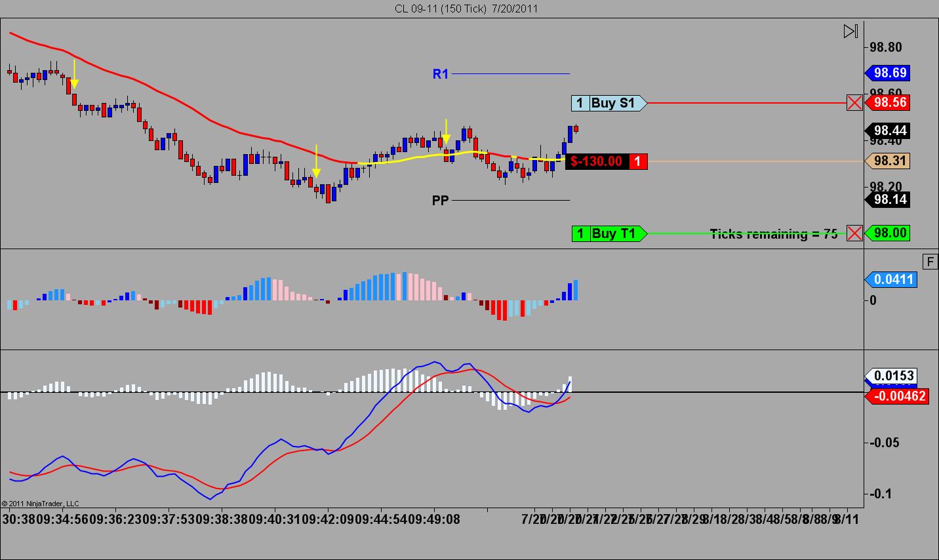Click the green 98.00 target price marker
Viewport: 939px width, 560px height.
tap(887, 233)
